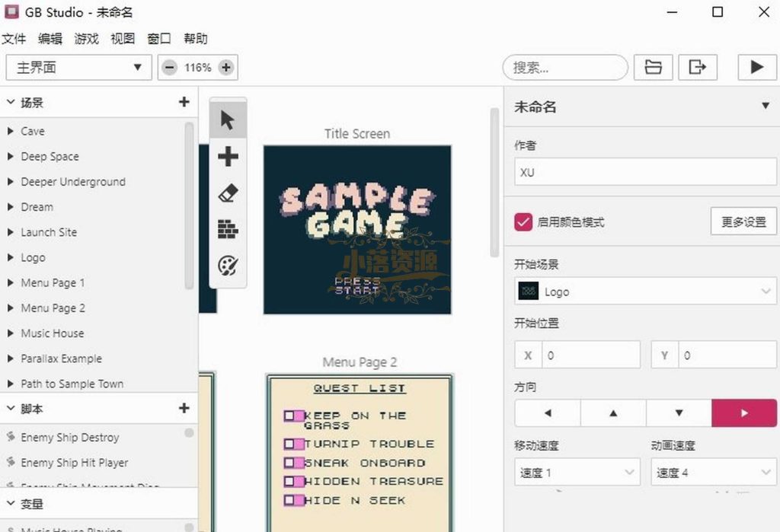Viewport: 780px width, 532px height.
Task: Click the canvas vertical scrollbar
Action: pos(494,183)
